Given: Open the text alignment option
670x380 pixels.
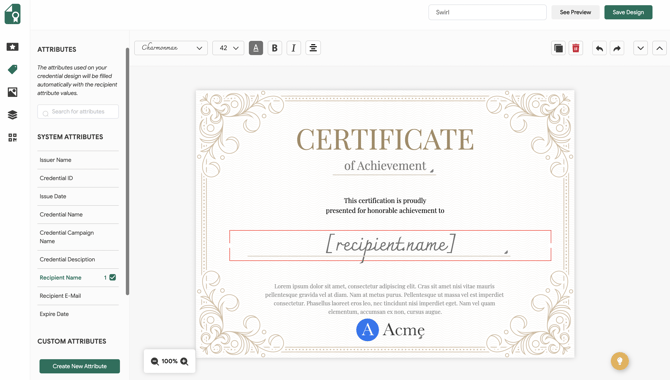Looking at the screenshot, I should point(313,48).
